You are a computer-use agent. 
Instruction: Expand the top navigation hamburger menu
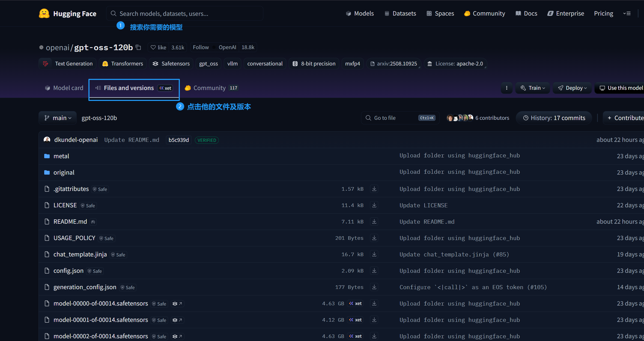pos(627,14)
